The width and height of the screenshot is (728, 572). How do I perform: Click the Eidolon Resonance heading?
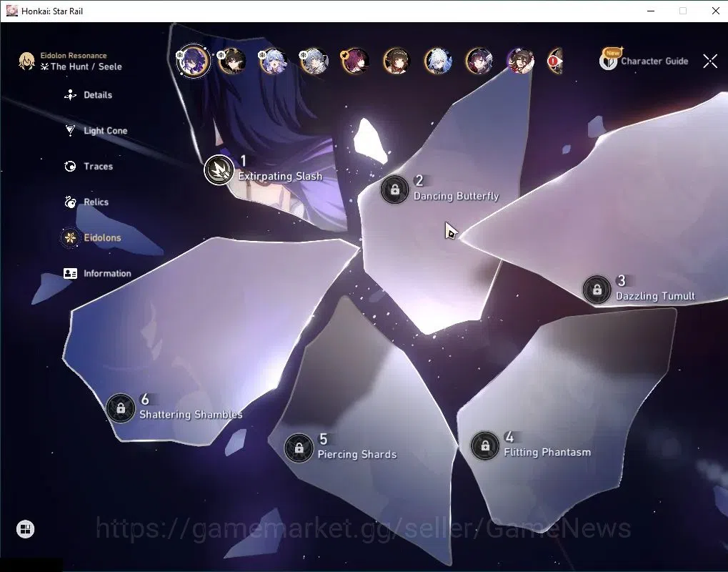tap(74, 55)
